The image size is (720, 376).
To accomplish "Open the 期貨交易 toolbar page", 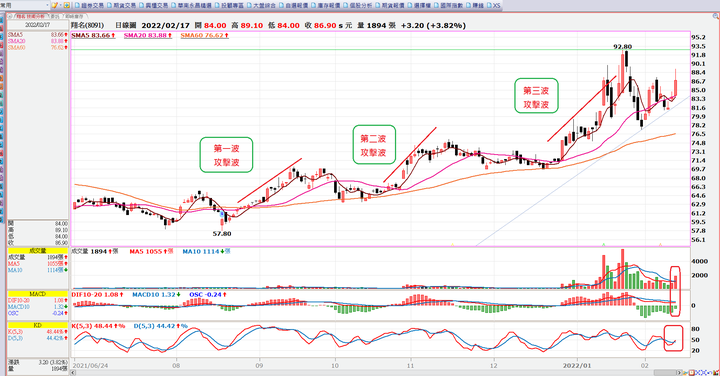I will (x=121, y=6).
